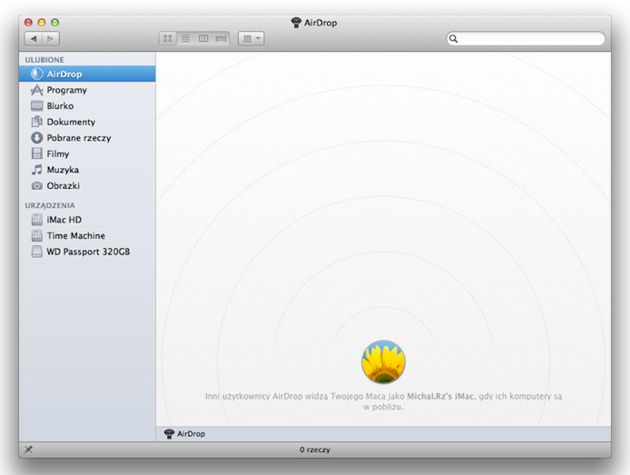Viewport: 630px width, 475px height.
Task: Switch to list view
Action: click(186, 39)
